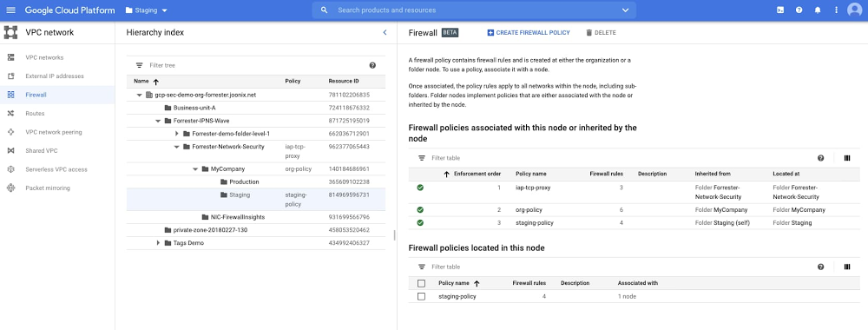Click the filter icon beside Filter tree
This screenshot has width=868, height=330.
139,65
